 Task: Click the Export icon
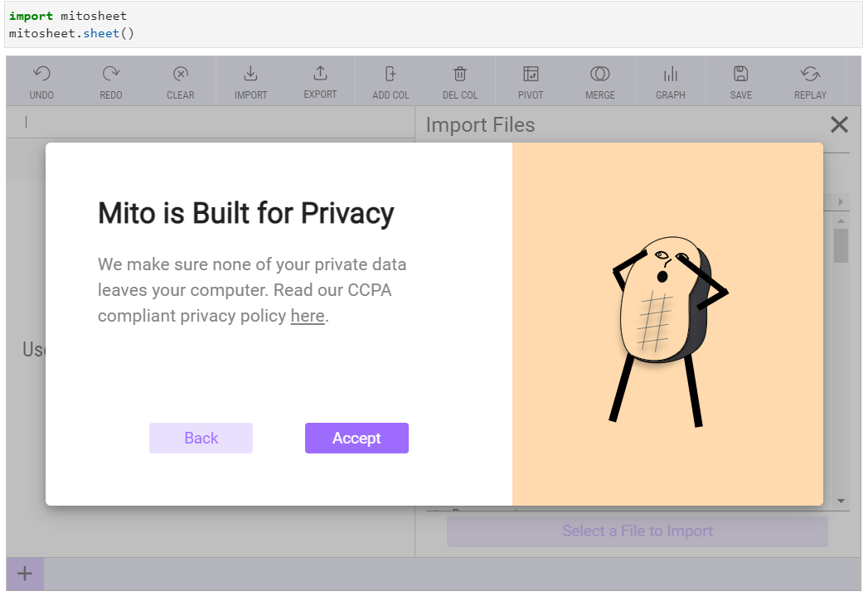pos(320,75)
